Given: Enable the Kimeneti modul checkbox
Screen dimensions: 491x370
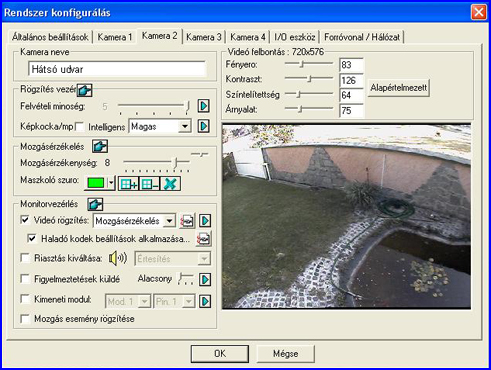Looking at the screenshot, I should [25, 299].
